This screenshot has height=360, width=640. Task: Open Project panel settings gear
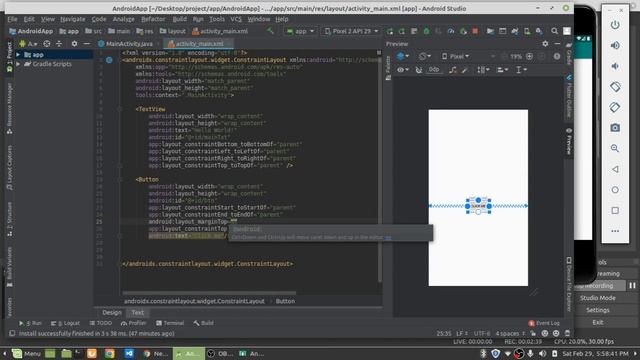tap(74, 44)
